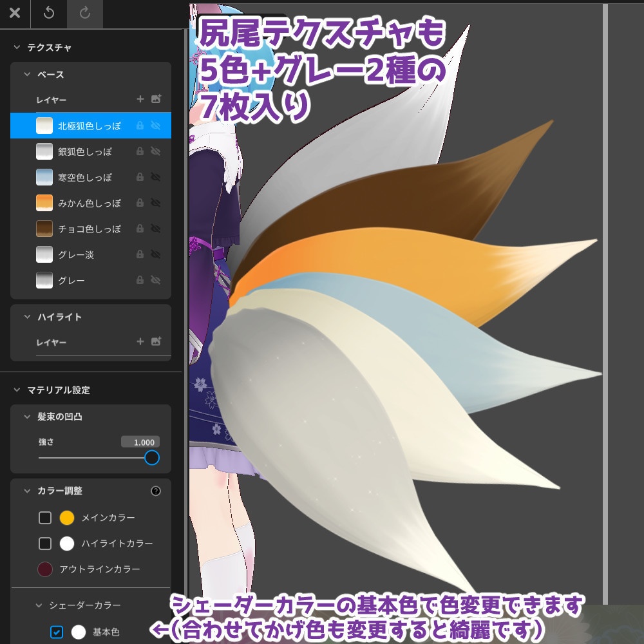644x644 pixels.
Task: Add a new highlight layer
Action: point(140,342)
